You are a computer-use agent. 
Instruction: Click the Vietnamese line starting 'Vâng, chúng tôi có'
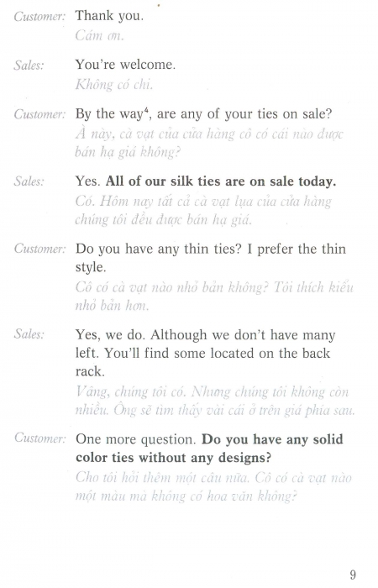[x=212, y=392]
